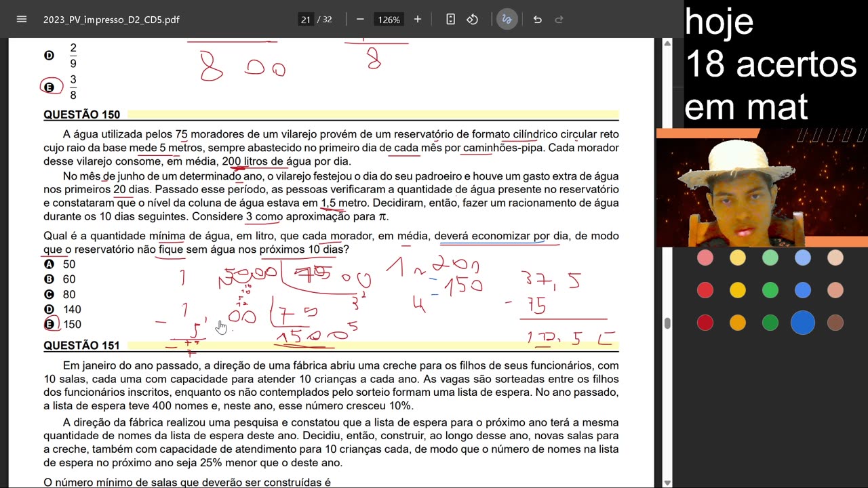Click the scrollbar up arrow

667,43
